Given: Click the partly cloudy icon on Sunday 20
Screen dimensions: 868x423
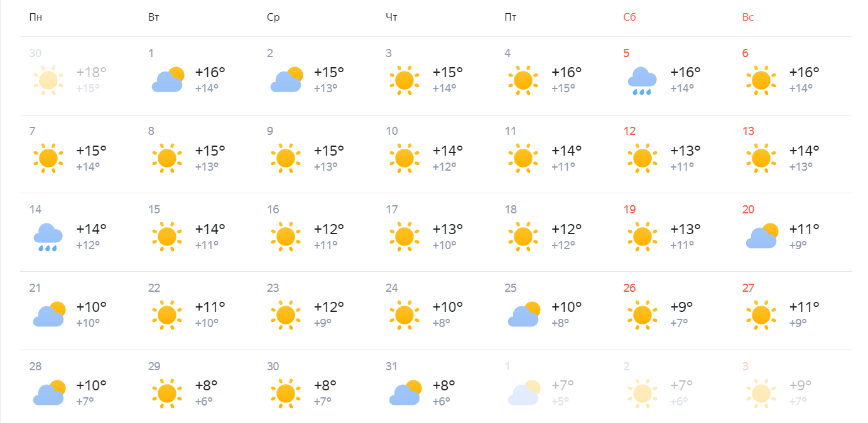Looking at the screenshot, I should [762, 236].
